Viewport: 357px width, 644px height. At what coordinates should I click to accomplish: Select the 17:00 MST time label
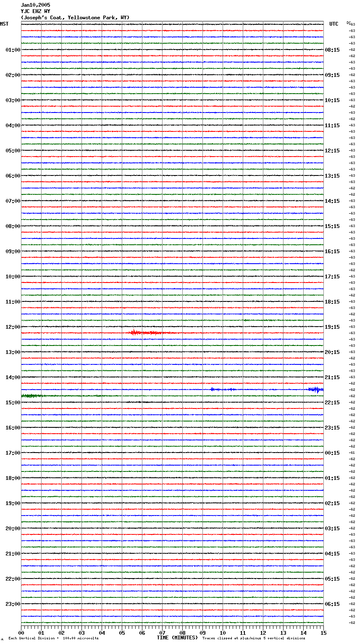click(x=13, y=453)
